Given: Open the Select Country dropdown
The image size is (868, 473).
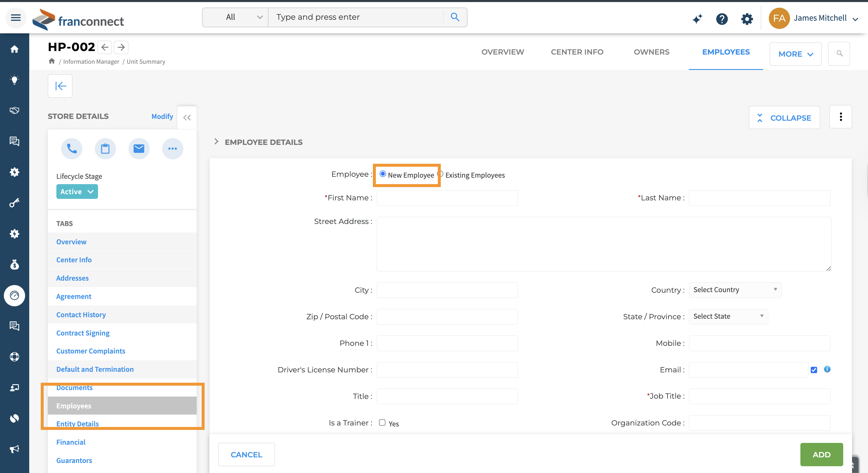Looking at the screenshot, I should pyautogui.click(x=735, y=290).
